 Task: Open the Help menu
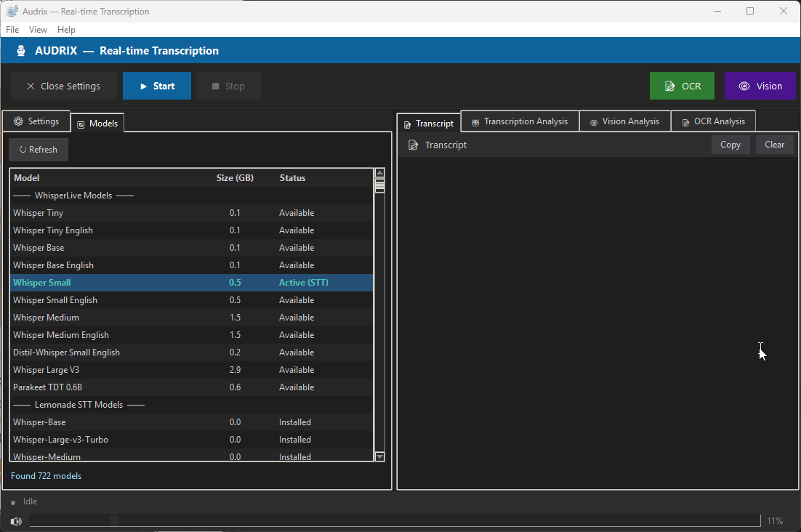point(66,30)
